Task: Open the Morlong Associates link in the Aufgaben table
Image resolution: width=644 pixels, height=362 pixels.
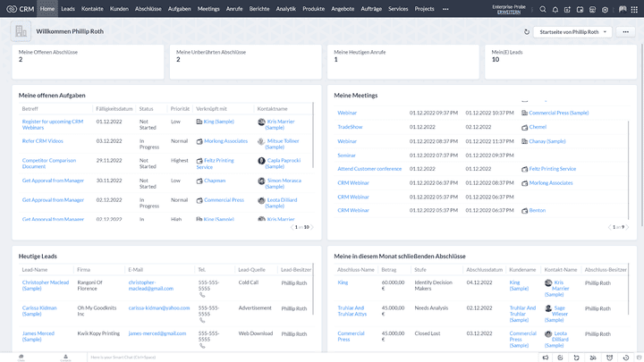Action: coord(226,141)
